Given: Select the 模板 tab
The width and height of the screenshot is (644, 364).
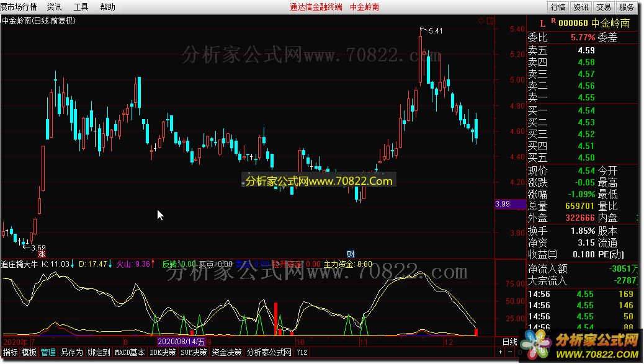Looking at the screenshot, I should (x=29, y=352).
